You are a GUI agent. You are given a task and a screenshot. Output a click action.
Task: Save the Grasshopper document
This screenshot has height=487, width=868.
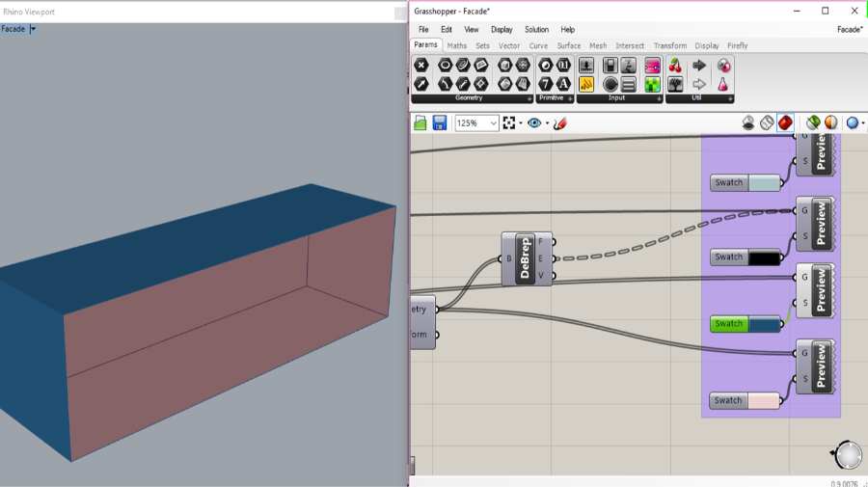point(440,122)
